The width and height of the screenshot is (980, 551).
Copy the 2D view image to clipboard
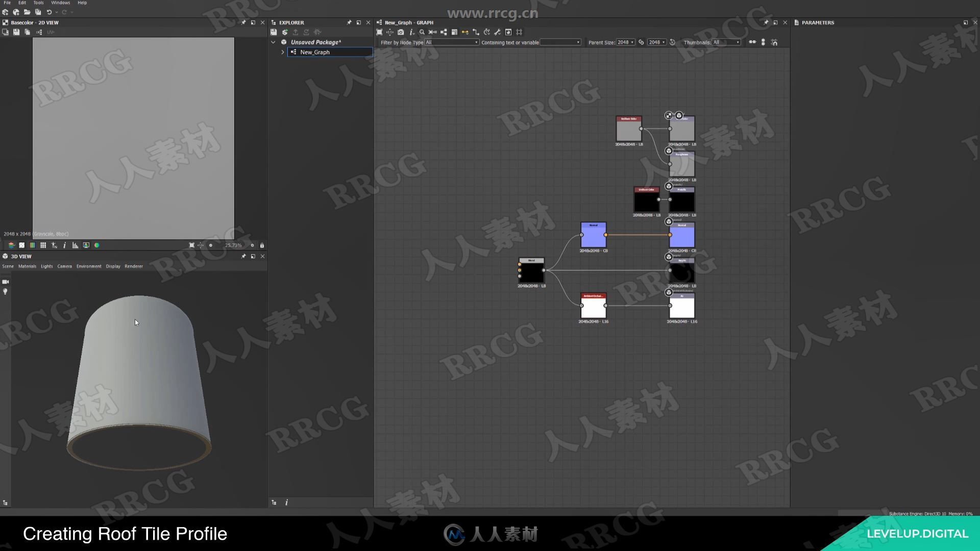(x=28, y=32)
